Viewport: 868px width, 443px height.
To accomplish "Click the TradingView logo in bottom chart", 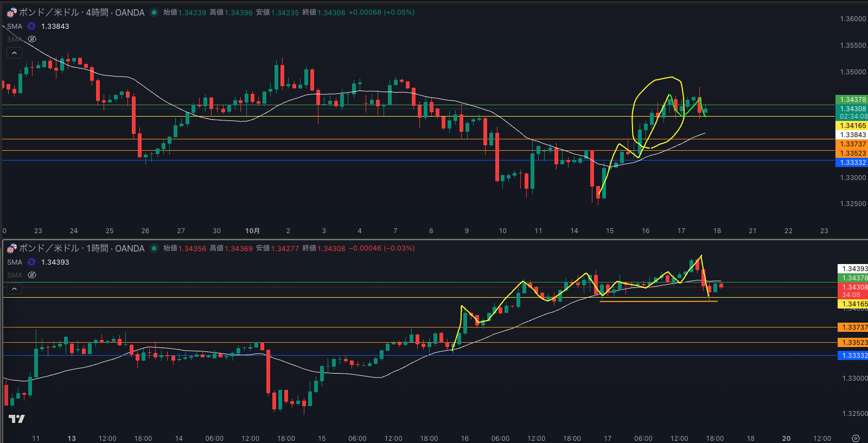I will click(x=17, y=419).
